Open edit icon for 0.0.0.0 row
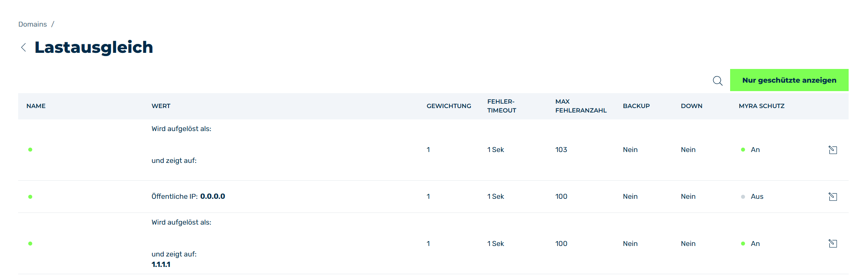 tap(833, 197)
